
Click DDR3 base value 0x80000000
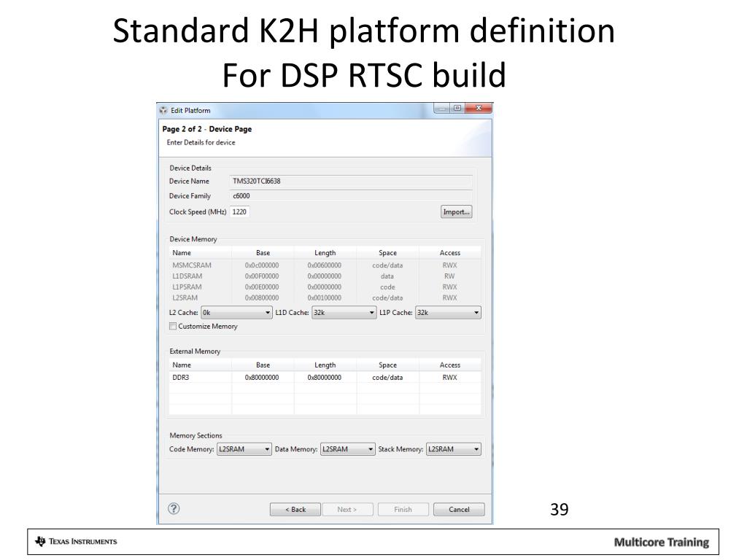(x=262, y=378)
